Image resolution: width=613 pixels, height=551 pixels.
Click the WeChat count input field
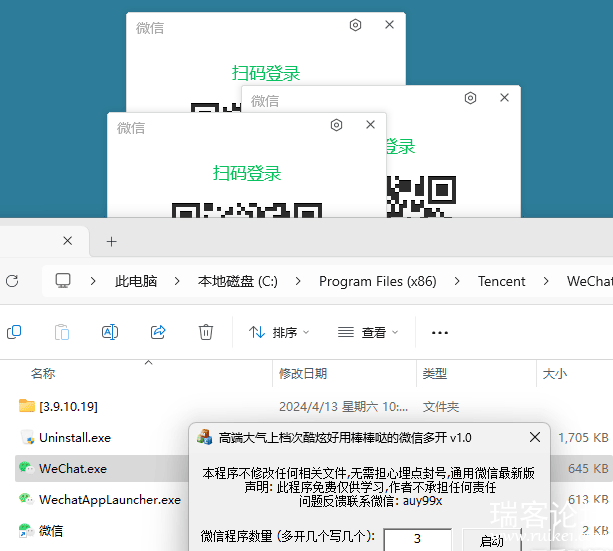coord(418,539)
